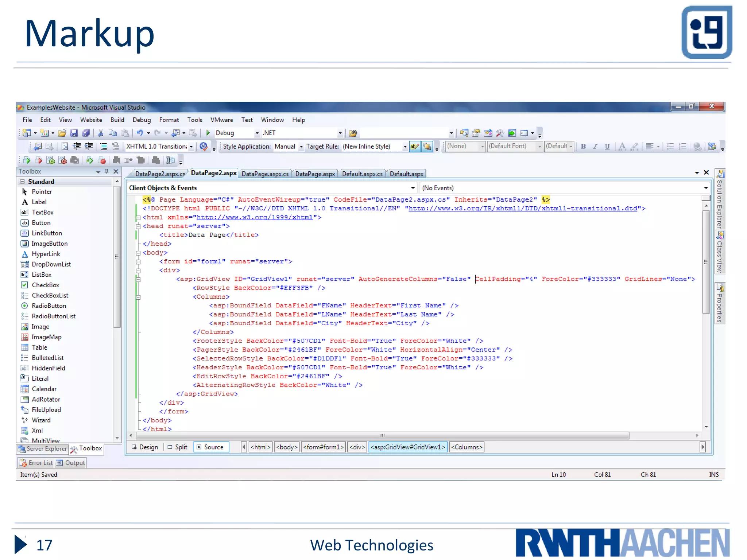Click the Solution Explorer side tab

click(x=720, y=199)
